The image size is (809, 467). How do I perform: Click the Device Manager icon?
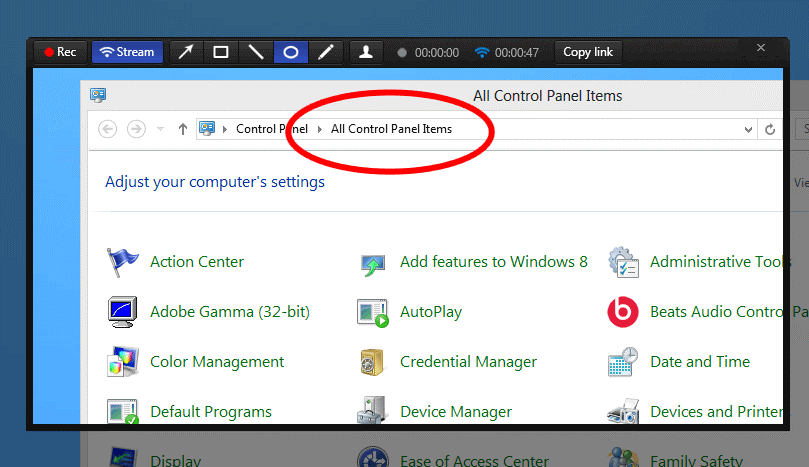pos(372,410)
